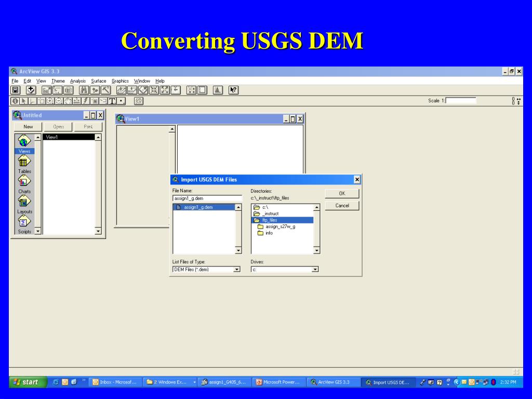The width and height of the screenshot is (532, 399).
Task: Click Zoom to Active Themes icon
Action: click(x=132, y=90)
